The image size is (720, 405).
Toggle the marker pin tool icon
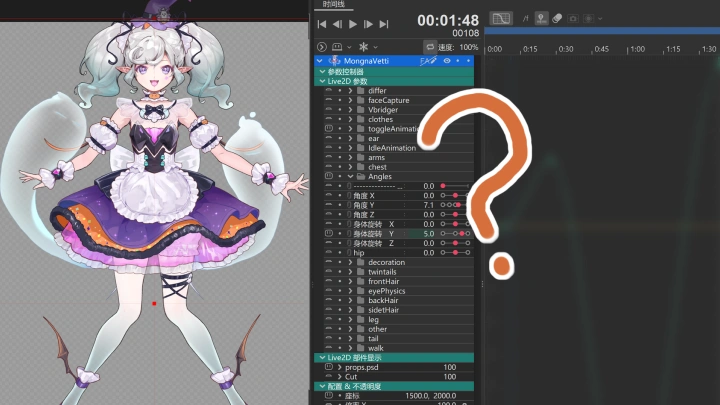click(x=541, y=18)
